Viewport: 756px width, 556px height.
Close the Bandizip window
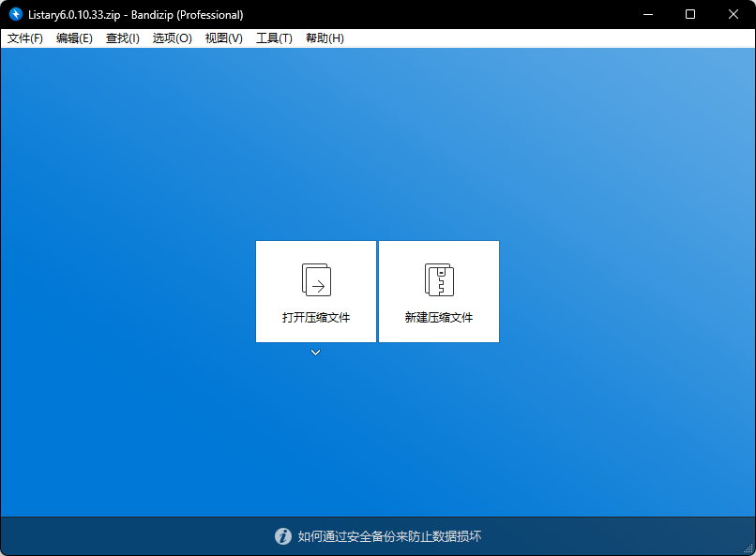(733, 14)
